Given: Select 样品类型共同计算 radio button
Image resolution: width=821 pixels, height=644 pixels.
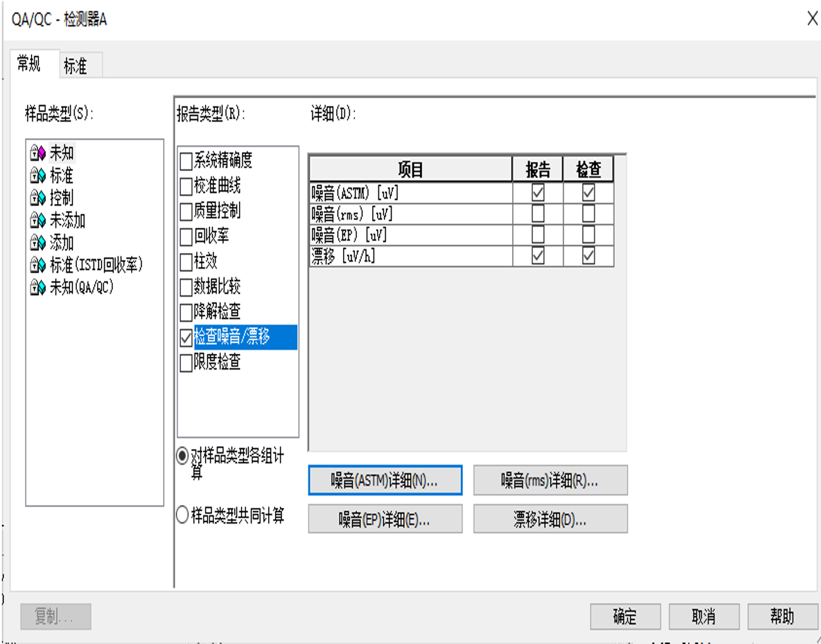Looking at the screenshot, I should pyautogui.click(x=183, y=515).
